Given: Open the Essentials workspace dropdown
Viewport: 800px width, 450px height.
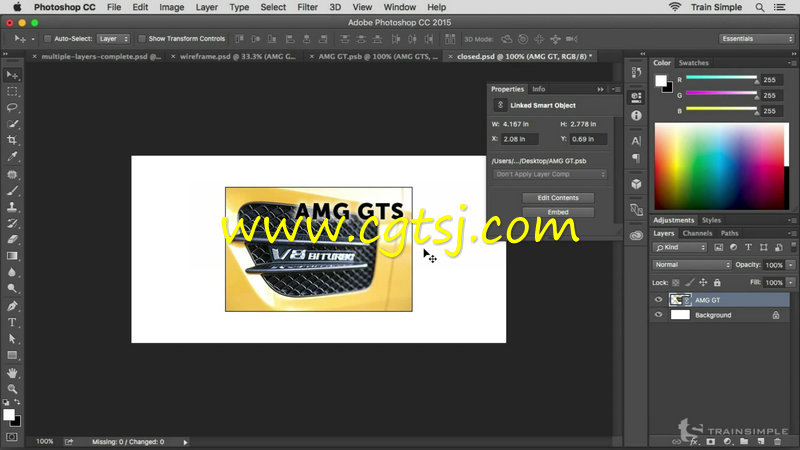Looking at the screenshot, I should (757, 39).
